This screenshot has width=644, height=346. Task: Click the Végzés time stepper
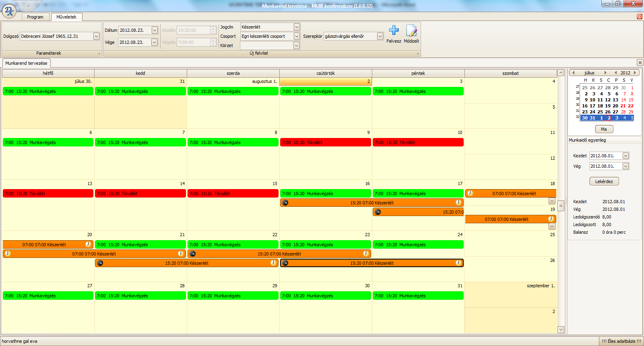[213, 42]
